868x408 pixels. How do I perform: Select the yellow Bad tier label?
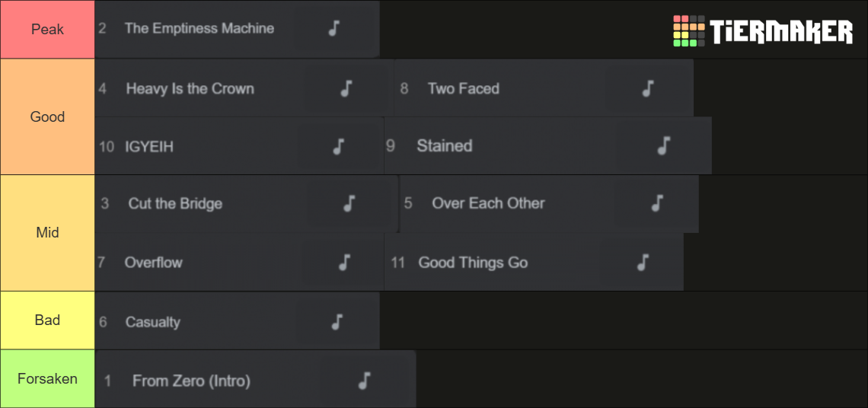(48, 320)
